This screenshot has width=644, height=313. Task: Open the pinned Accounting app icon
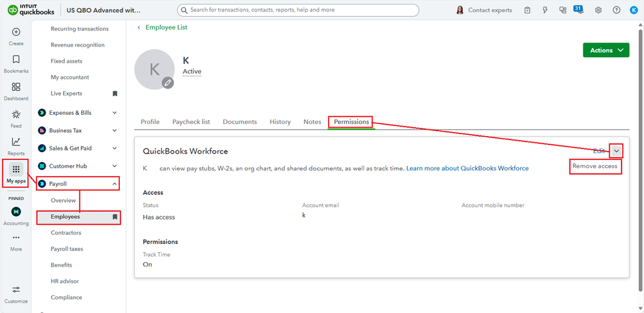tap(16, 212)
